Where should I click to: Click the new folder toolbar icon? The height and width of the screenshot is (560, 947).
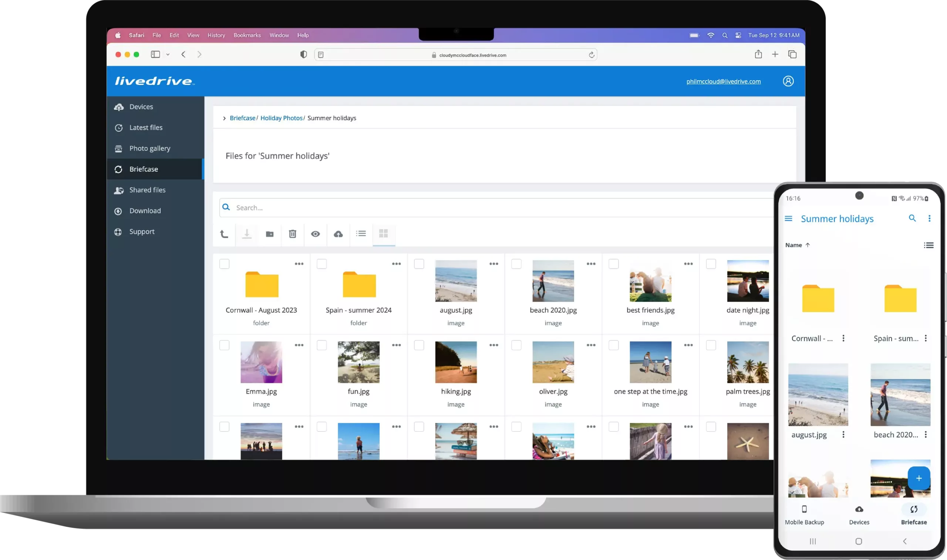270,234
